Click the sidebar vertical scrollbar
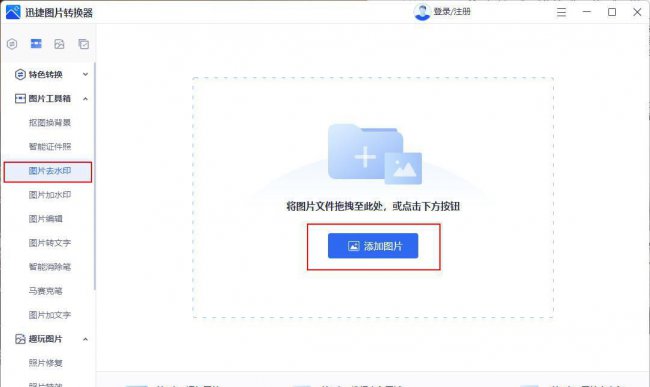Image resolution: width=650 pixels, height=387 pixels. click(x=95, y=176)
